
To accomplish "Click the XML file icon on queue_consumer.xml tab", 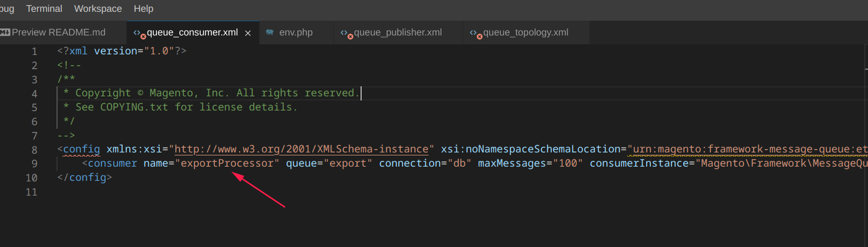I will (139, 33).
